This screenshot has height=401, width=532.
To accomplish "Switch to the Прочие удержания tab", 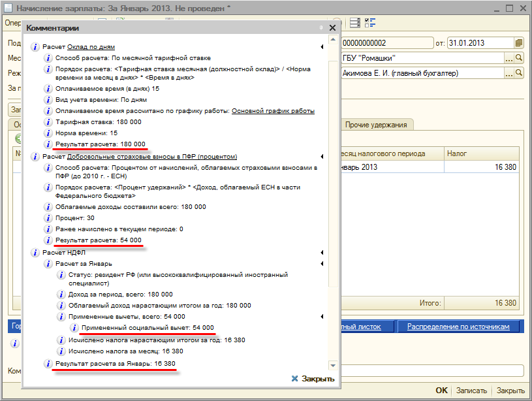I will coord(376,125).
